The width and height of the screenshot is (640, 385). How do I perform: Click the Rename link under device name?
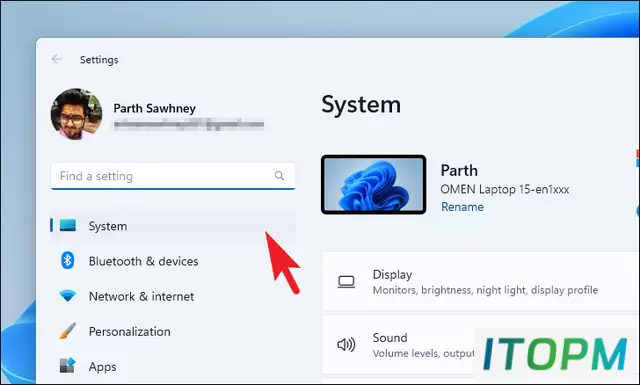click(x=462, y=207)
